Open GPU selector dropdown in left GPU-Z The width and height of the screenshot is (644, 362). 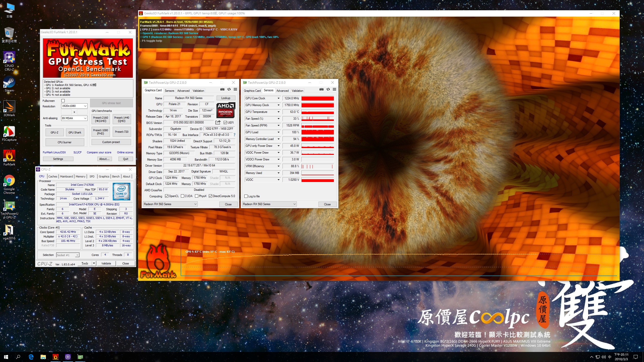170,204
